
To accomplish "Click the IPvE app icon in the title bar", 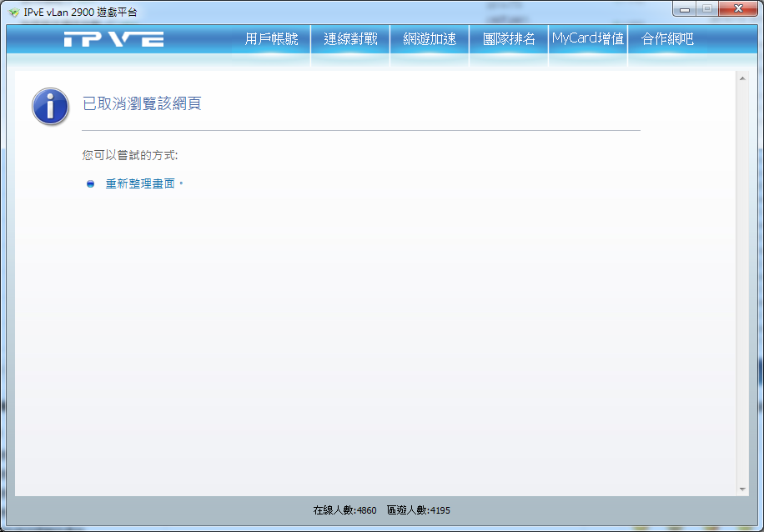I will (13, 13).
